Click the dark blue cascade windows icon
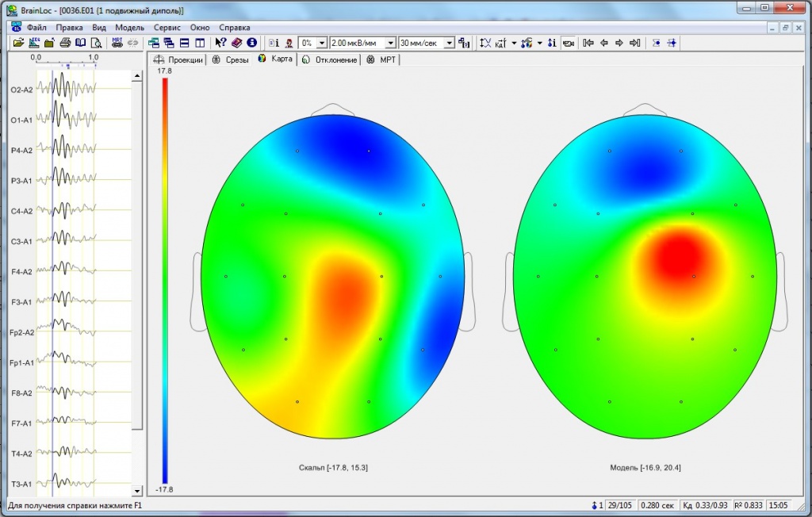Image resolution: width=812 pixels, height=517 pixels. (169, 43)
